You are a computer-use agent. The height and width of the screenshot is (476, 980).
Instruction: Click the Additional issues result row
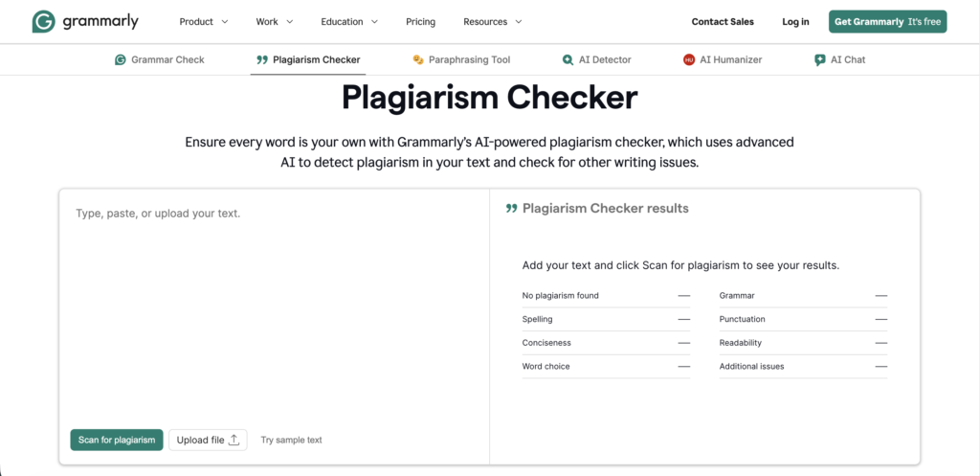[x=803, y=367]
